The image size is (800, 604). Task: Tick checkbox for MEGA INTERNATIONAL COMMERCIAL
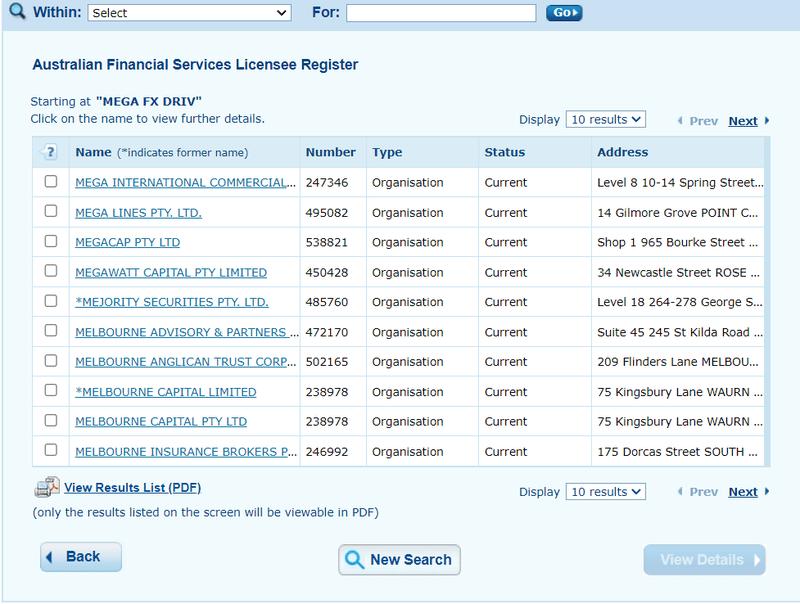pos(51,182)
